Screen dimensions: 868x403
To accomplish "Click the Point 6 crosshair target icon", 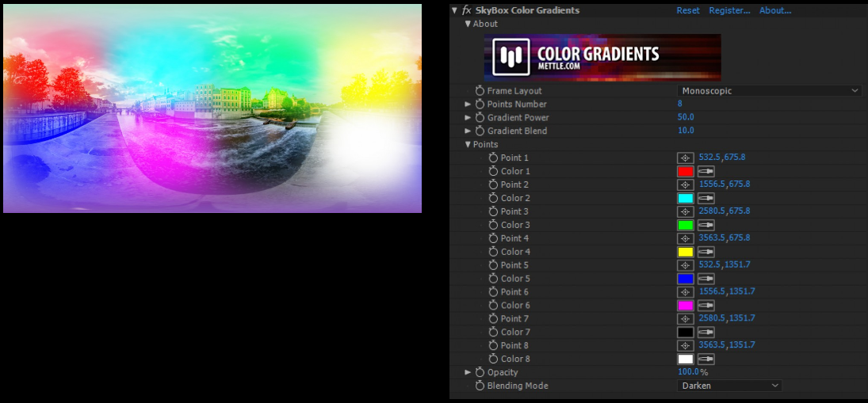I will pos(686,292).
